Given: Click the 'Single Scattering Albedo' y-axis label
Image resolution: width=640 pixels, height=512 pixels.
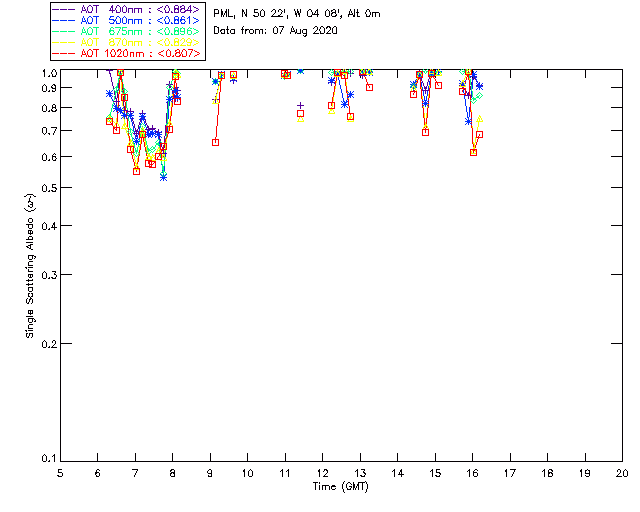Looking at the screenshot, I should coord(31,266).
